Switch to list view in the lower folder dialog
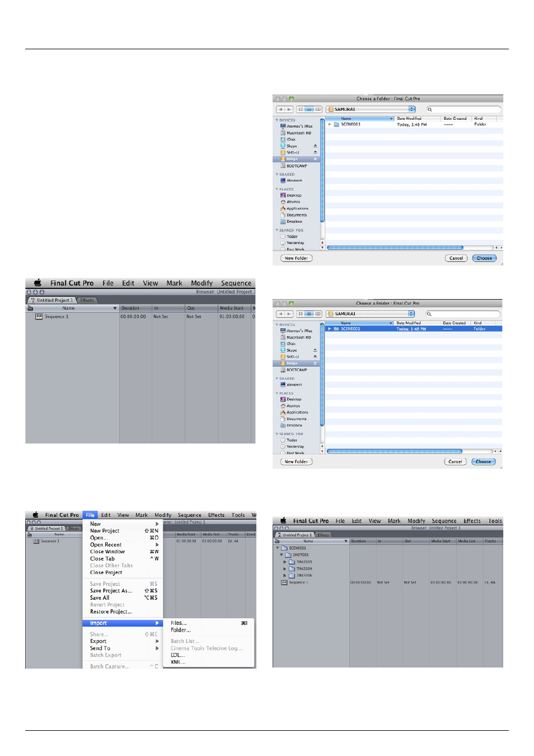Viewport: 534px width, 756px height. click(x=309, y=314)
